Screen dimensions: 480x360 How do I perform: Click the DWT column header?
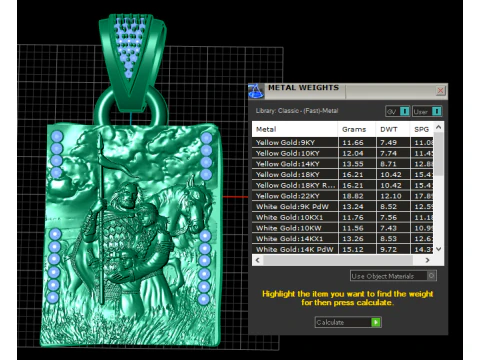pos(393,129)
